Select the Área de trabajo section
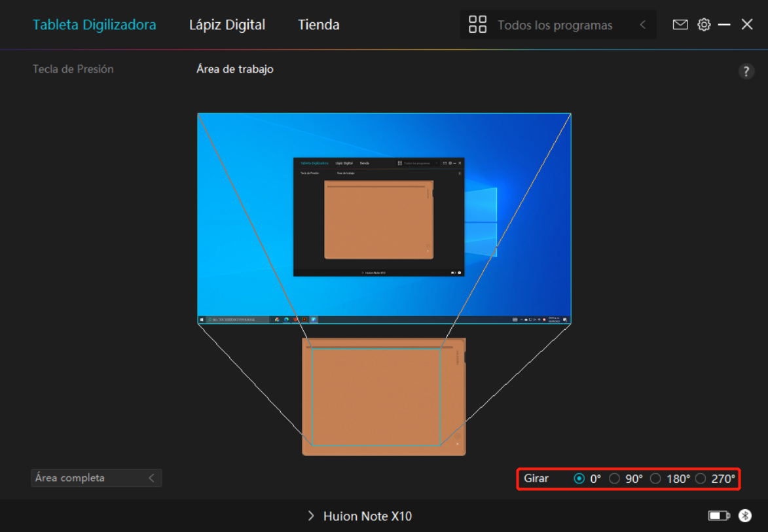The image size is (768, 532). [x=234, y=69]
